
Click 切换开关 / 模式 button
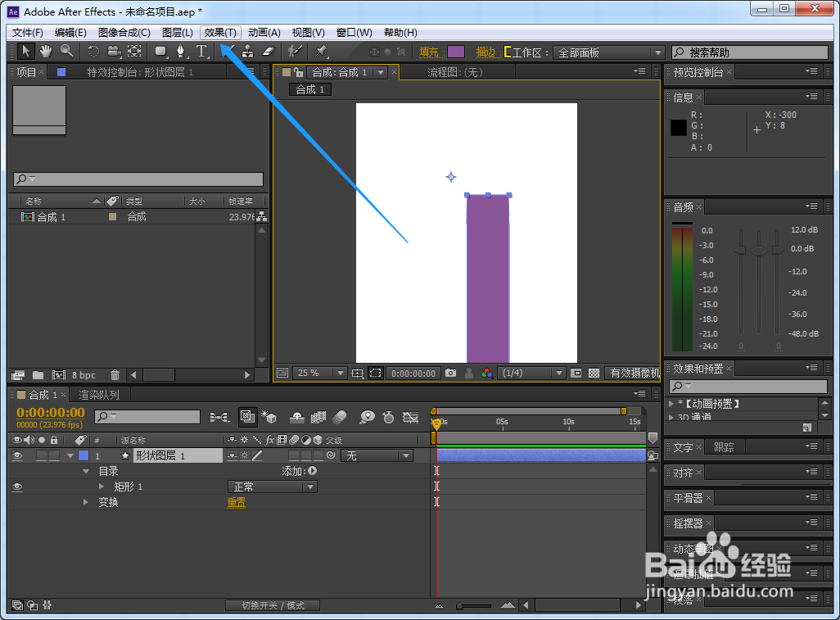pyautogui.click(x=273, y=605)
